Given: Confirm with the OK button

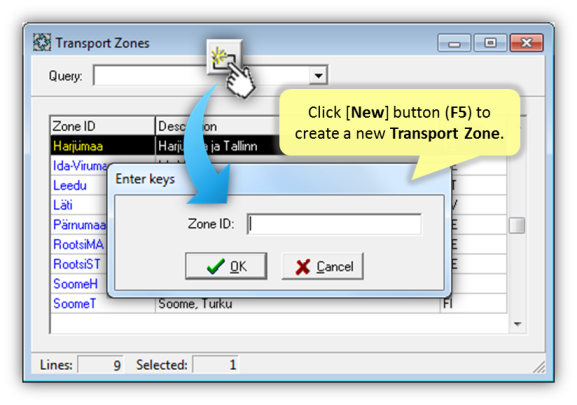Looking at the screenshot, I should (x=226, y=266).
